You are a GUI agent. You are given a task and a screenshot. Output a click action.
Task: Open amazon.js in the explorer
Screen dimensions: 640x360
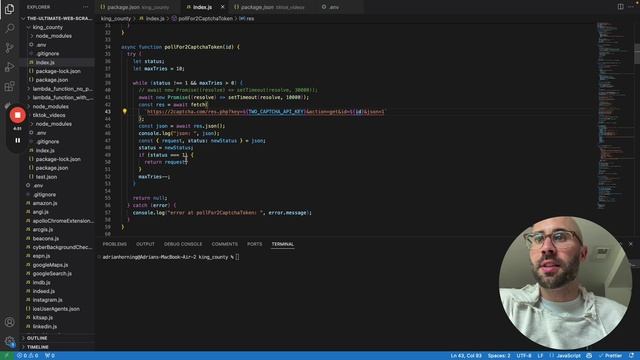pyautogui.click(x=45, y=203)
